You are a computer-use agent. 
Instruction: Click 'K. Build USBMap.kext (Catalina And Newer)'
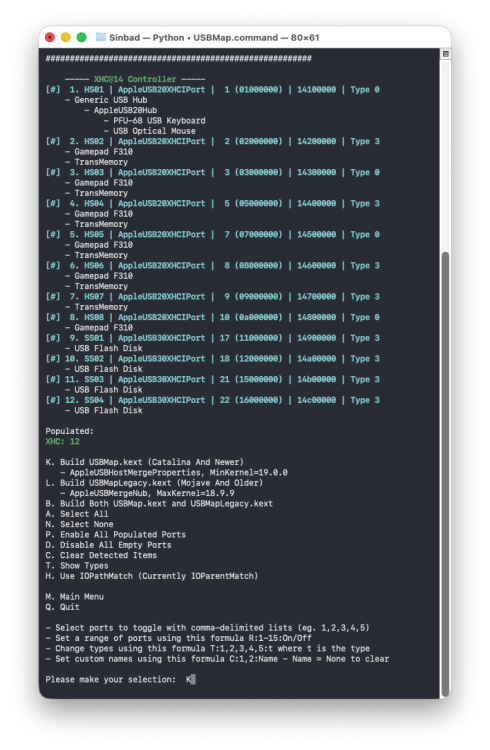click(x=145, y=462)
